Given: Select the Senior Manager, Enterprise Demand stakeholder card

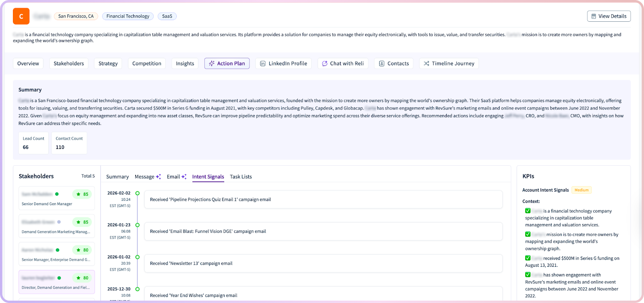Looking at the screenshot, I should 56,254.
